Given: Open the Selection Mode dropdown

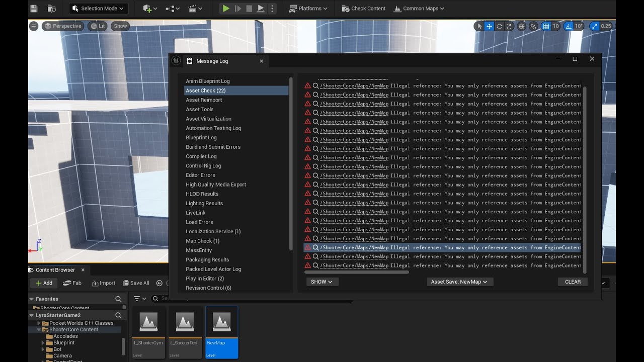Looking at the screenshot, I should pyautogui.click(x=98, y=9).
